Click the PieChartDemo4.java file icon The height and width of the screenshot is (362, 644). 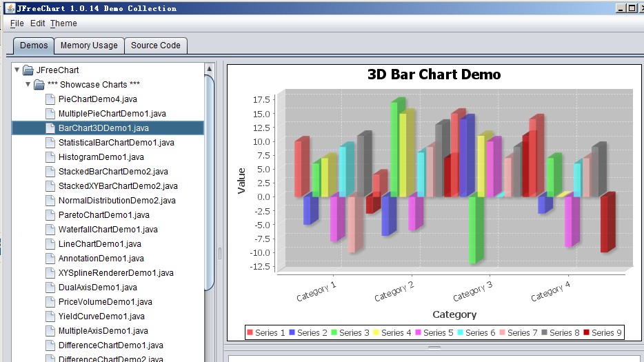[50, 99]
